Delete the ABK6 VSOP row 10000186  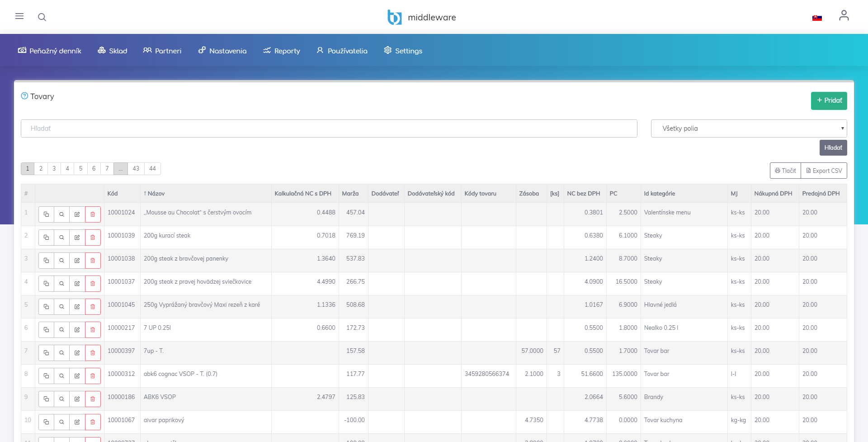(x=93, y=399)
